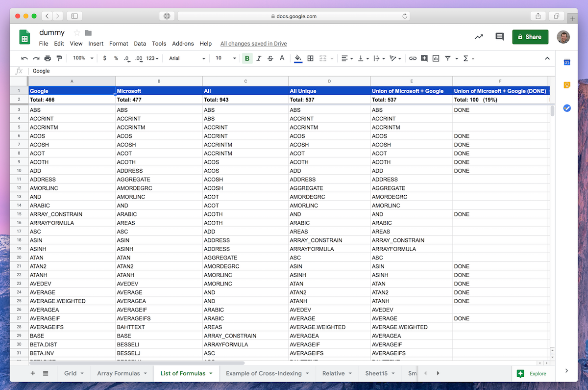The image size is (588, 390).
Task: Create a filter with the filter icon
Action: (448, 58)
